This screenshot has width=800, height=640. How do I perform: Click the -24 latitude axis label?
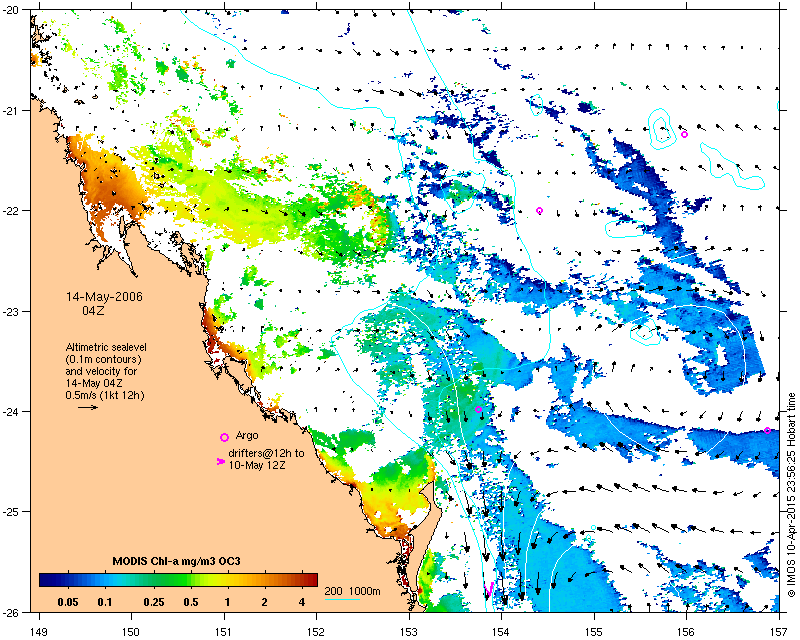pos(10,411)
